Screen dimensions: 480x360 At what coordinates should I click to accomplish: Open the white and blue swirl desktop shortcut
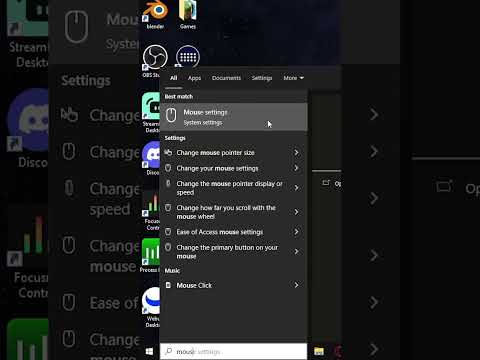click(152, 300)
